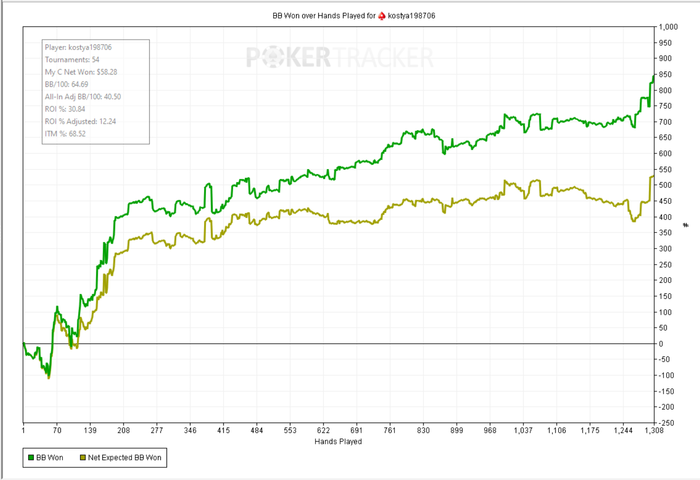This screenshot has width=700, height=480.
Task: Click the y-axis value 350
Action: [x=665, y=233]
